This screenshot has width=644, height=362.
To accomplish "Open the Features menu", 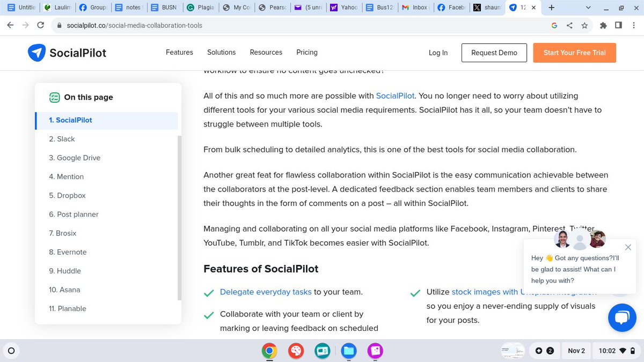I will click(179, 53).
